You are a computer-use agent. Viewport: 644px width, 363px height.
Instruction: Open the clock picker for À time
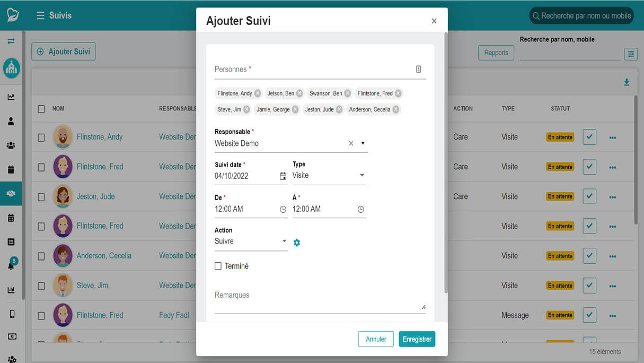(361, 210)
